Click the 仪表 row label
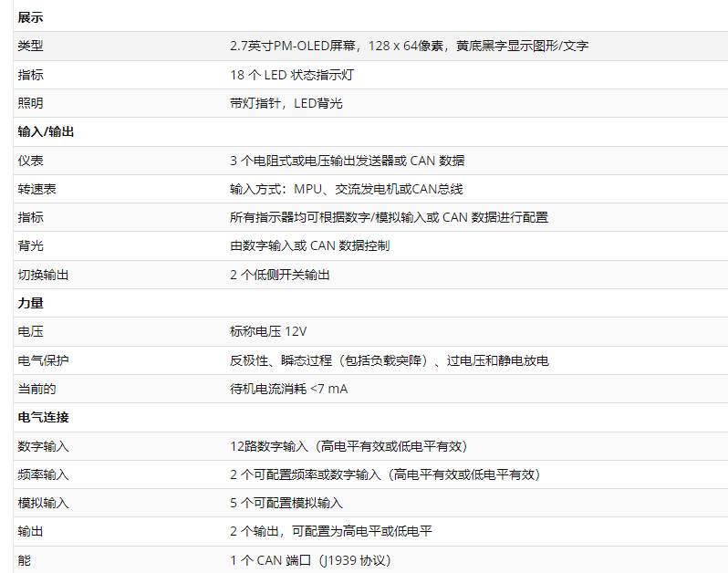 pyautogui.click(x=31, y=161)
